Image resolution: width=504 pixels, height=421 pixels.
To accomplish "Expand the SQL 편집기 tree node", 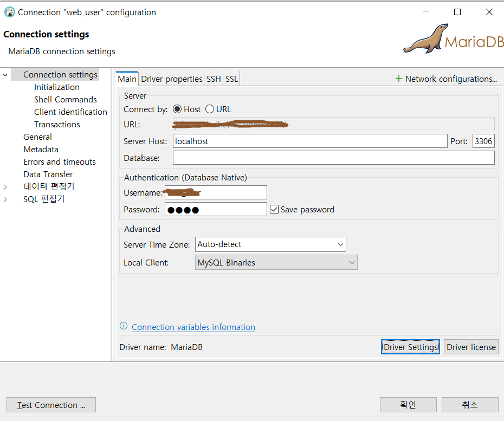I will pyautogui.click(x=5, y=199).
